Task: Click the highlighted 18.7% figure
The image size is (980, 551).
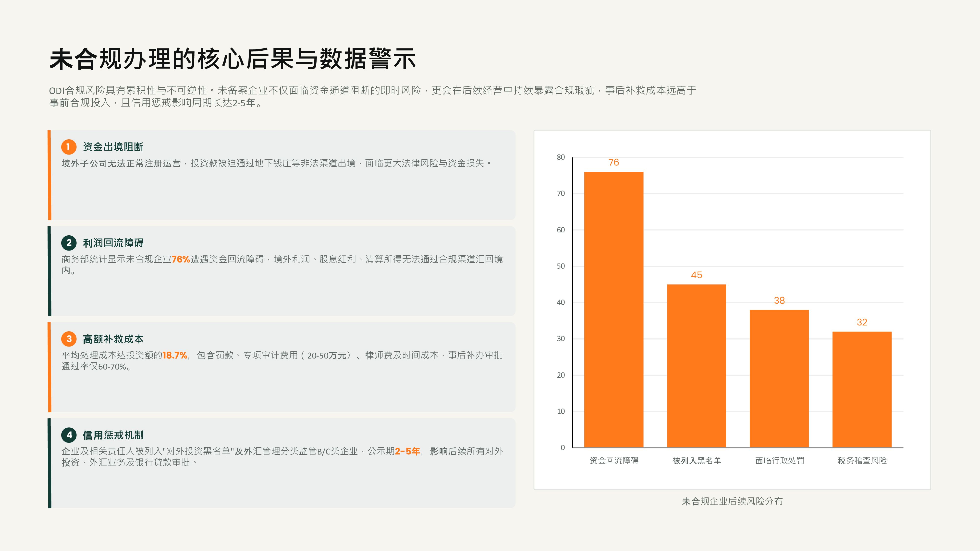Action: 175,355
